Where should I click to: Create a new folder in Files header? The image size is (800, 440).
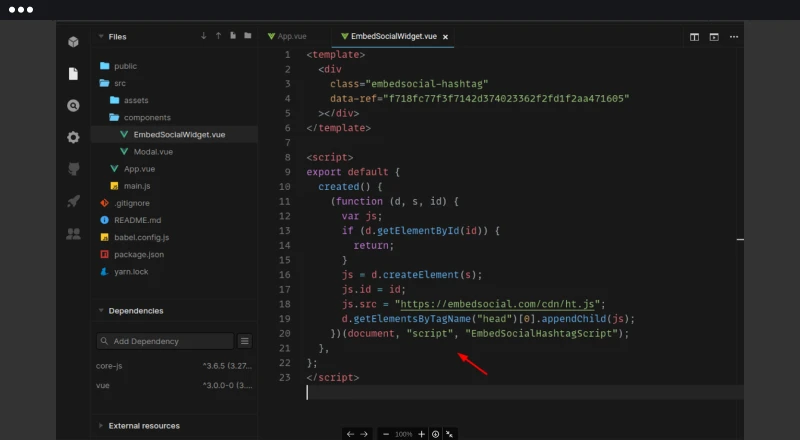click(x=247, y=36)
